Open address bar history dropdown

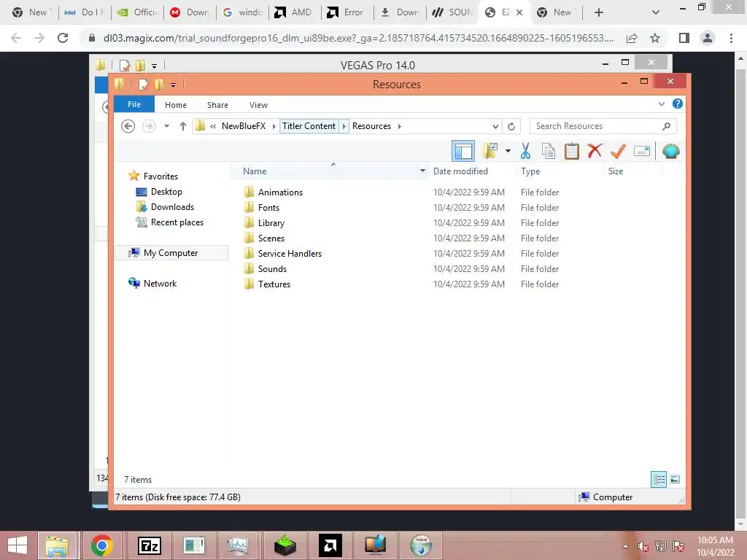click(495, 126)
